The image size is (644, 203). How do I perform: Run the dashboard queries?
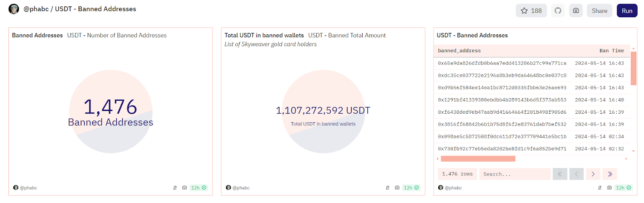627,11
